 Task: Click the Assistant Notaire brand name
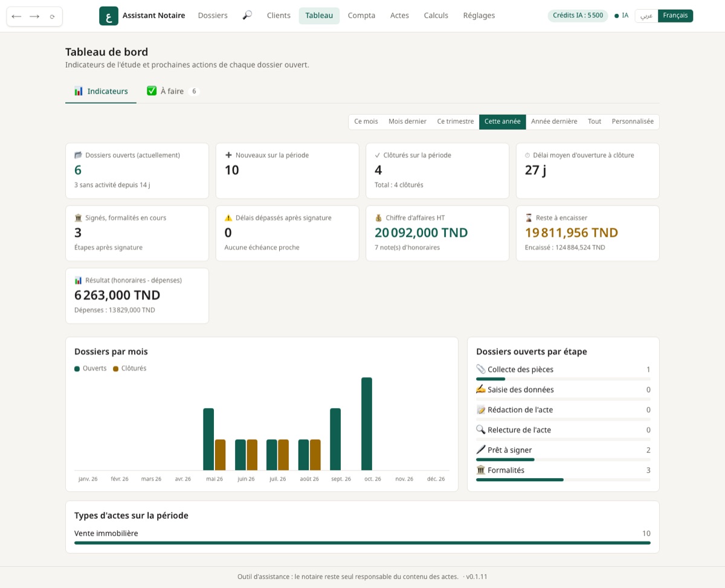[154, 16]
